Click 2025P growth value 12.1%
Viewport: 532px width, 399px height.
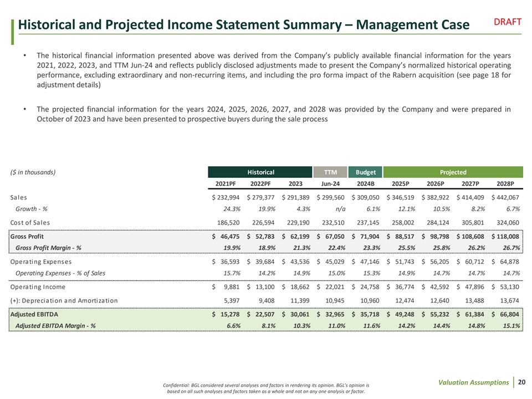tap(406, 209)
